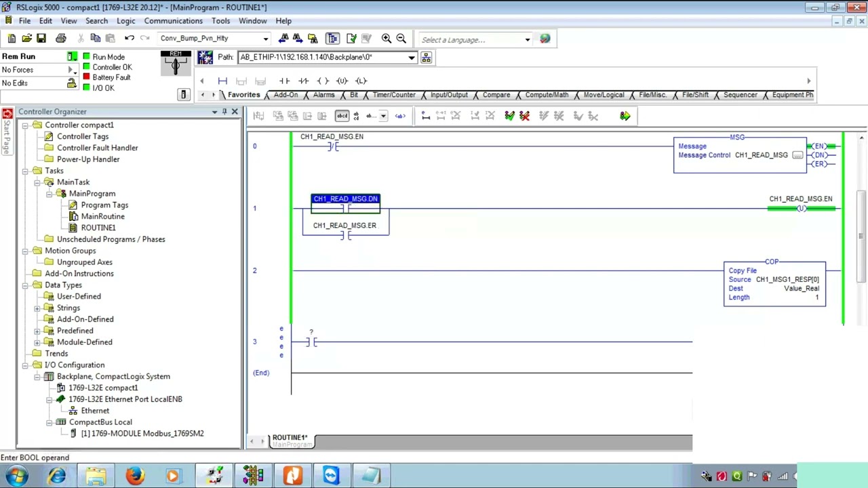The height and width of the screenshot is (488, 868).
Task: Save the project with the floppy icon
Action: pyautogui.click(x=41, y=39)
